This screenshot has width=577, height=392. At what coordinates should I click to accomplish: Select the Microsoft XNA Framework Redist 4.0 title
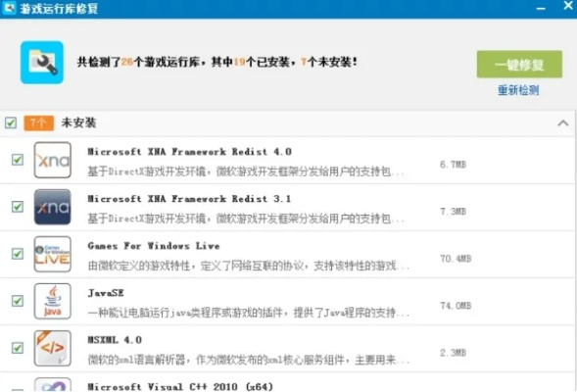[x=189, y=152]
